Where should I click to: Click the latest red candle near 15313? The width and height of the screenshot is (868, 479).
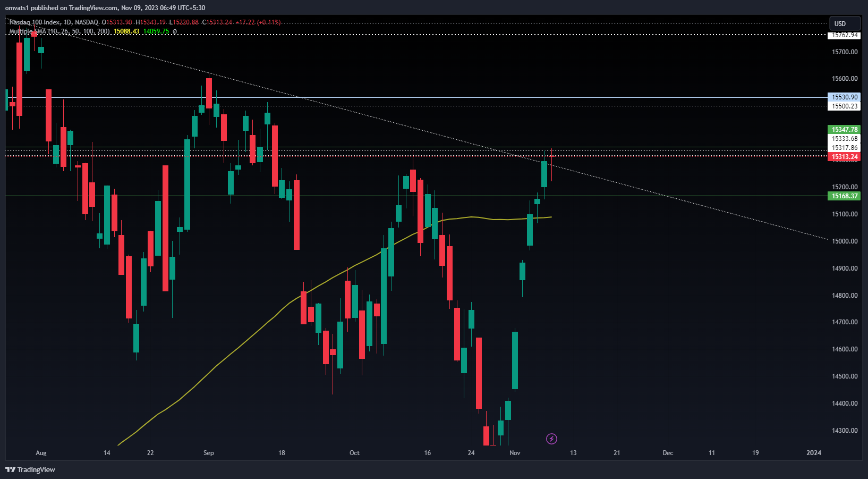click(x=551, y=165)
